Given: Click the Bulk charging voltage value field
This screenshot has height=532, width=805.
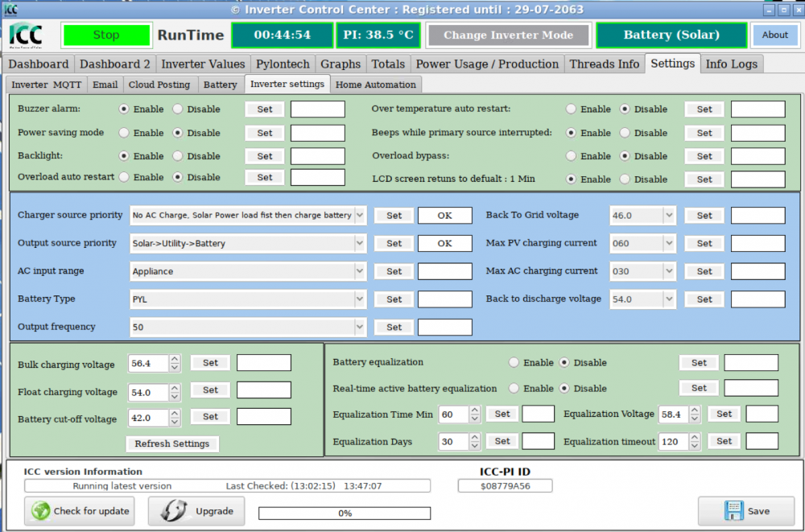Looking at the screenshot, I should pos(148,363).
